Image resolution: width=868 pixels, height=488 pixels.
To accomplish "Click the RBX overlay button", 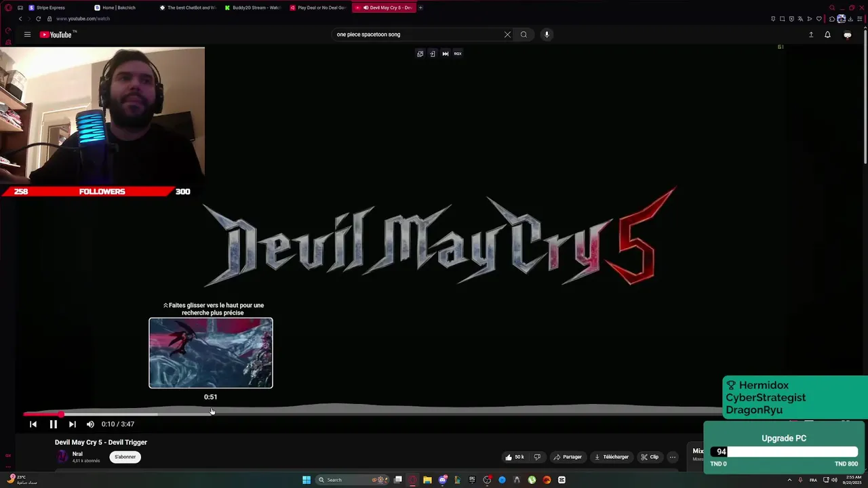I will pos(458,54).
